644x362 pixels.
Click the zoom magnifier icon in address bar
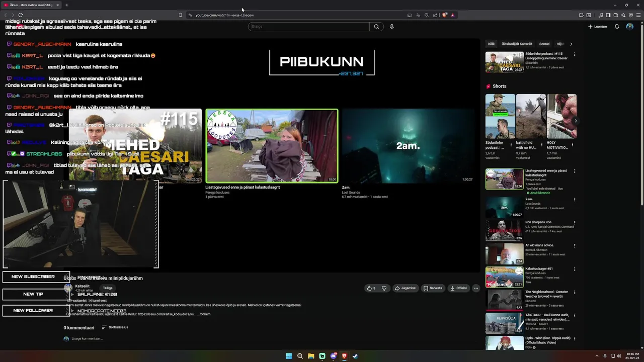click(x=427, y=15)
